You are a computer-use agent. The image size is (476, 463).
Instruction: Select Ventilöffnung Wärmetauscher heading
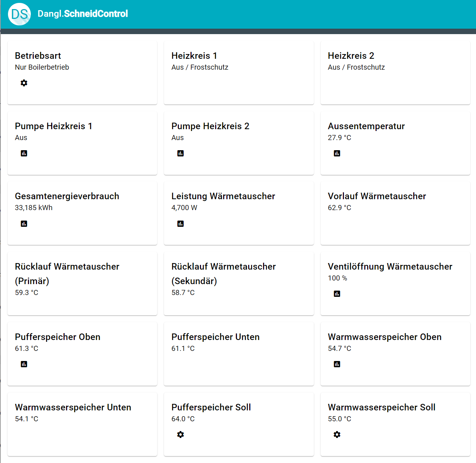pos(390,266)
